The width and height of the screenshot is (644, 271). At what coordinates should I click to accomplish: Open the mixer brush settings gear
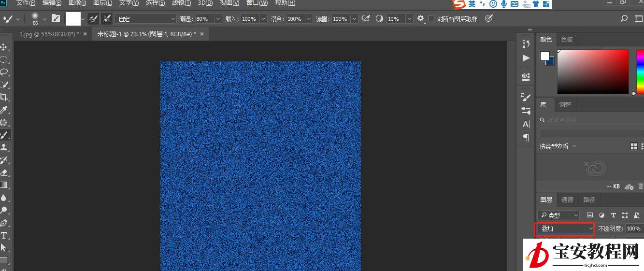[420, 18]
